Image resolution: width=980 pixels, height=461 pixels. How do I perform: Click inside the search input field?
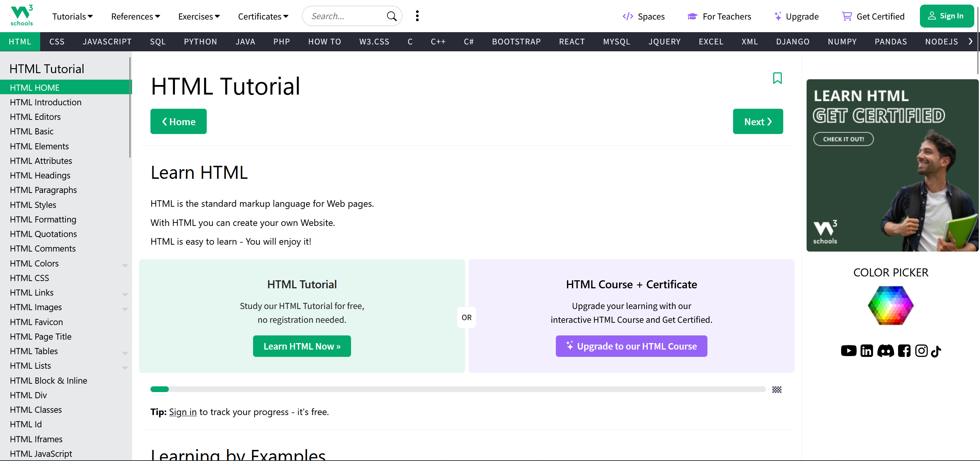[x=345, y=16]
